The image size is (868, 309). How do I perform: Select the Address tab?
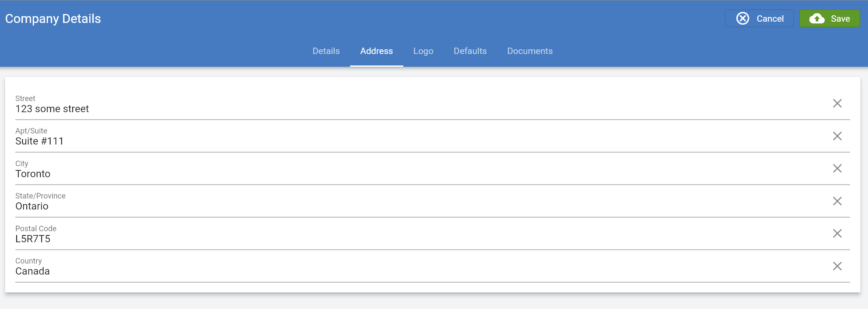click(376, 51)
